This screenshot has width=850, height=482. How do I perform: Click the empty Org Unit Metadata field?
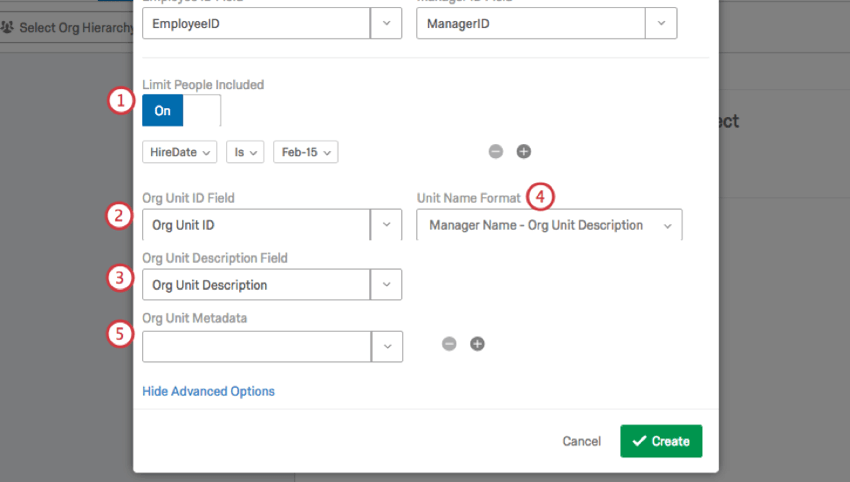(x=256, y=346)
